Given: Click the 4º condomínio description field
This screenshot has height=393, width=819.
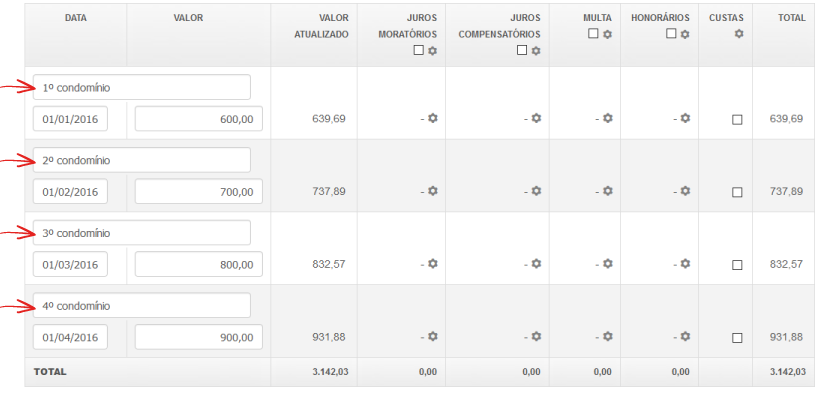Looking at the screenshot, I should (142, 305).
